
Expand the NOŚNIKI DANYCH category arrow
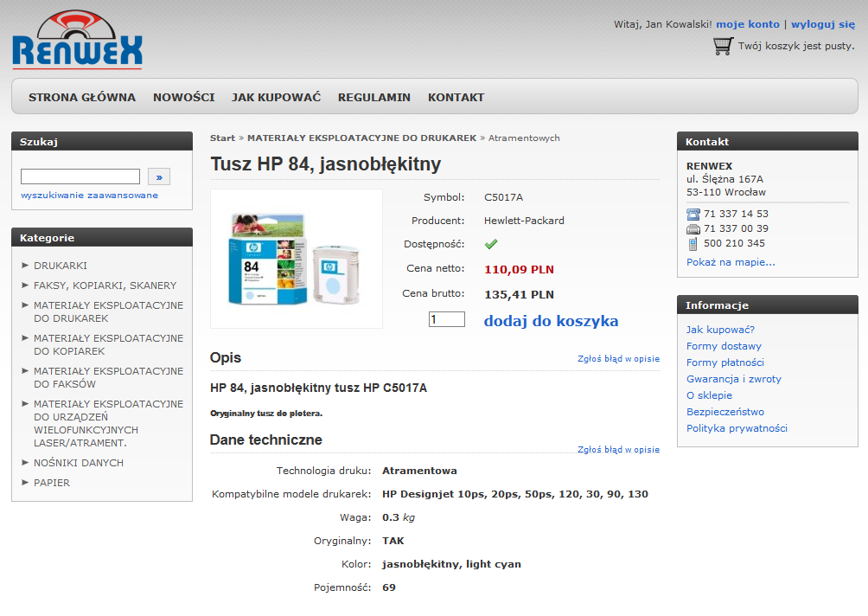pos(25,463)
